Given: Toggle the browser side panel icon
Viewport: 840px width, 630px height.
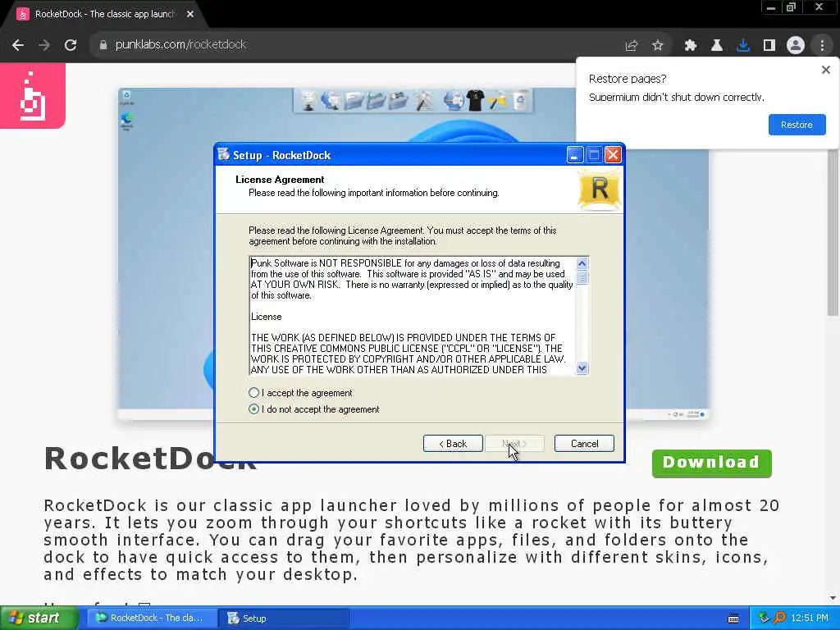Looking at the screenshot, I should pyautogui.click(x=769, y=46).
